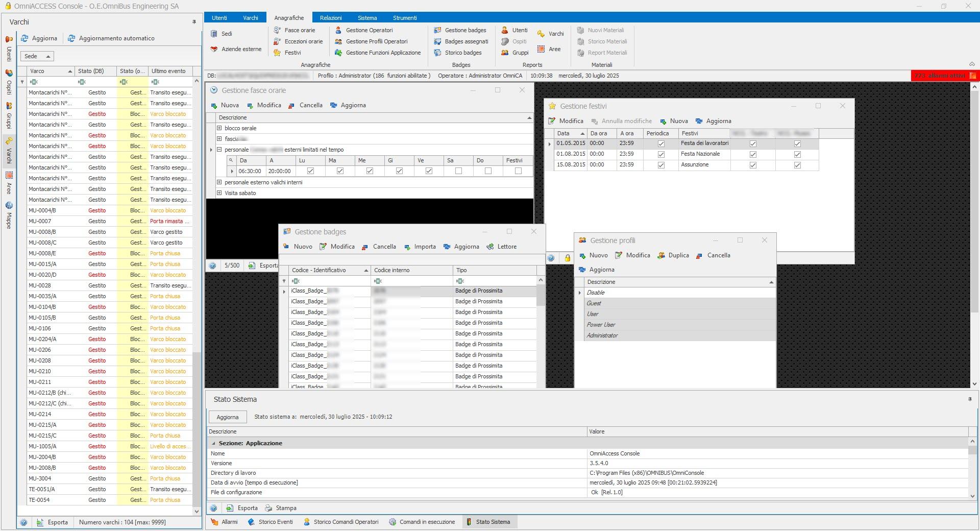Expand 'Visita sabato' fascia row

(x=219, y=192)
